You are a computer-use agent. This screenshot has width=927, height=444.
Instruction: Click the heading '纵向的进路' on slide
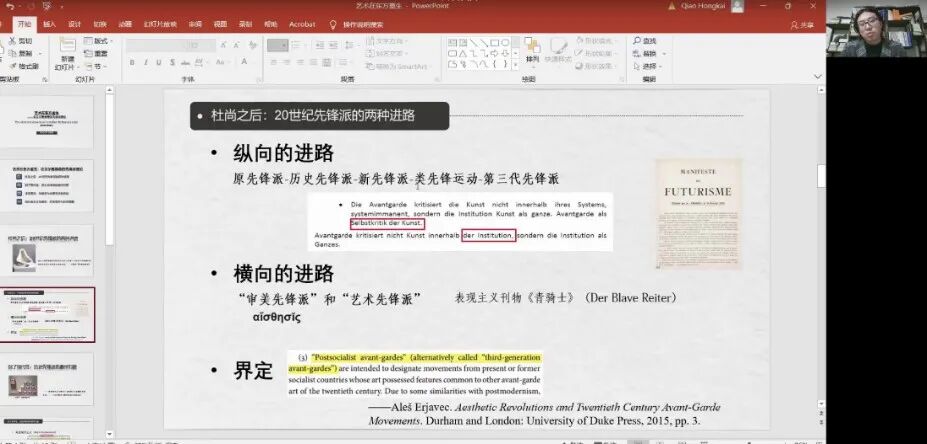click(284, 154)
